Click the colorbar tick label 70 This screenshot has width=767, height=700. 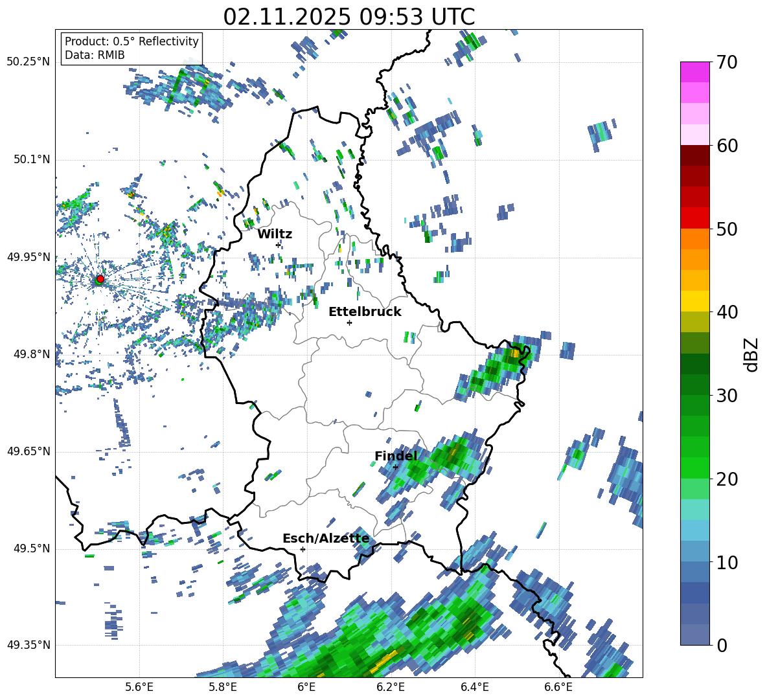(x=727, y=62)
